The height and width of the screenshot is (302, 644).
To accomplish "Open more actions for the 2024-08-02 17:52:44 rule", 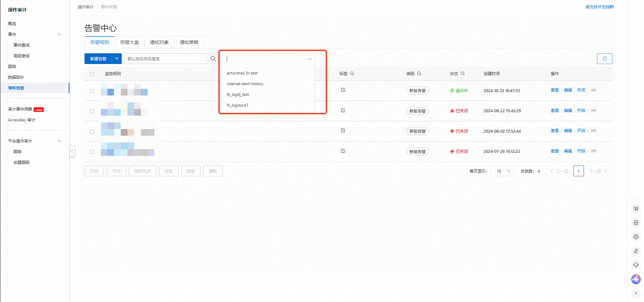I will 594,131.
